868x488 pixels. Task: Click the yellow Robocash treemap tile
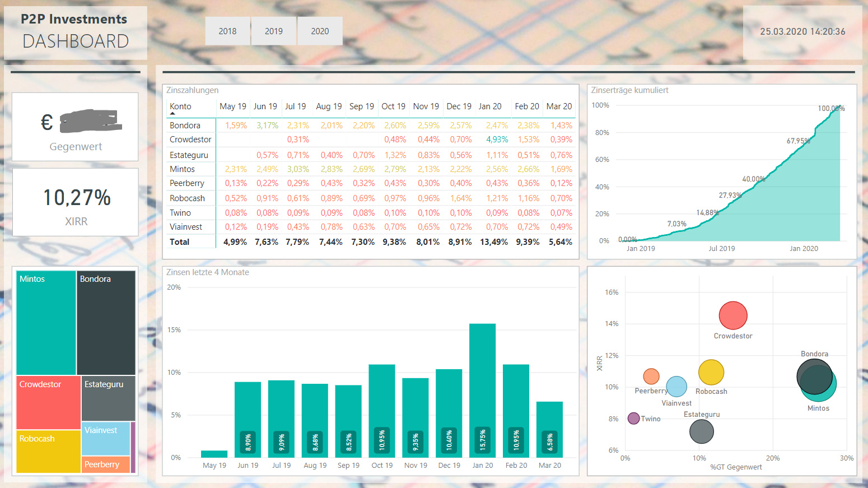pyautogui.click(x=49, y=452)
